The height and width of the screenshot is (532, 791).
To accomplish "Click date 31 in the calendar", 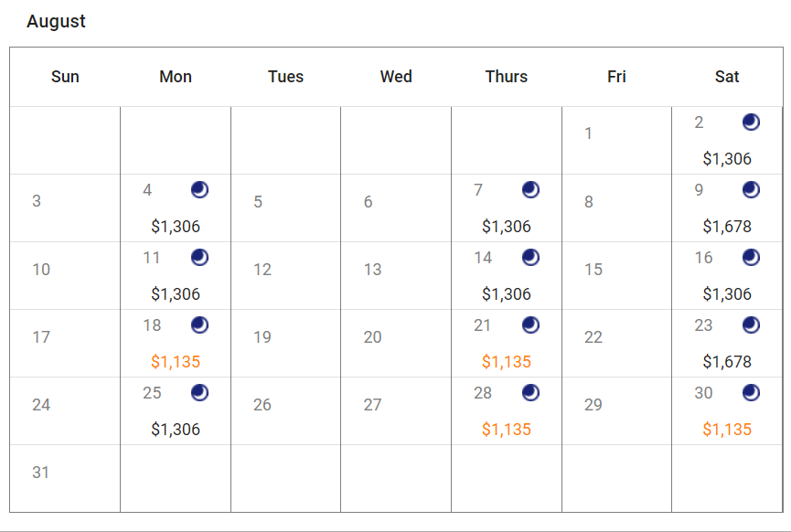I will (x=41, y=473).
